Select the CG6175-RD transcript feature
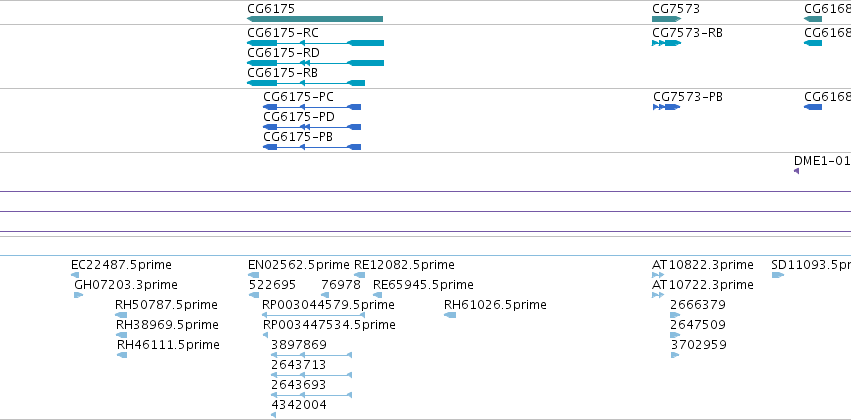Screen dimensions: 851x420 pyautogui.click(x=315, y=63)
